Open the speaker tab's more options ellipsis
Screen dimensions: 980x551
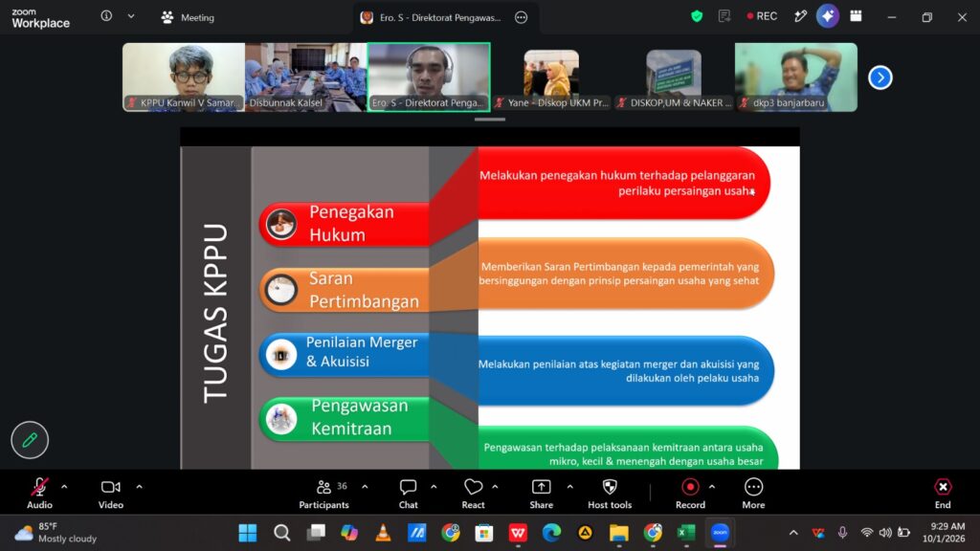pyautogui.click(x=522, y=17)
